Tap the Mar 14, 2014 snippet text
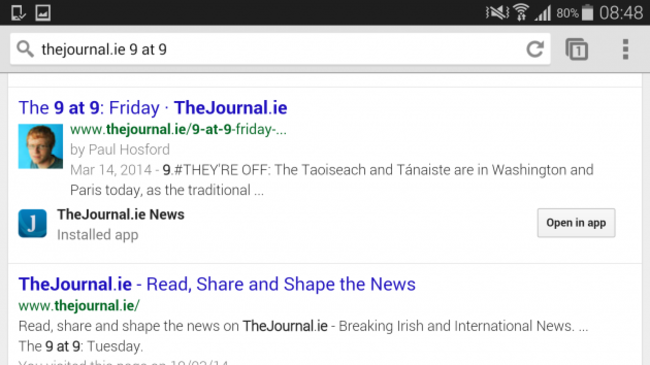 point(332,180)
